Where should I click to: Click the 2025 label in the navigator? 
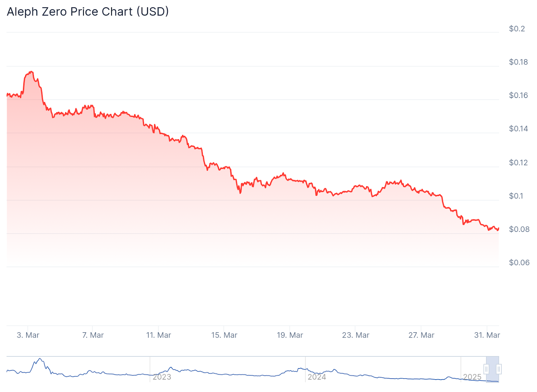click(472, 377)
